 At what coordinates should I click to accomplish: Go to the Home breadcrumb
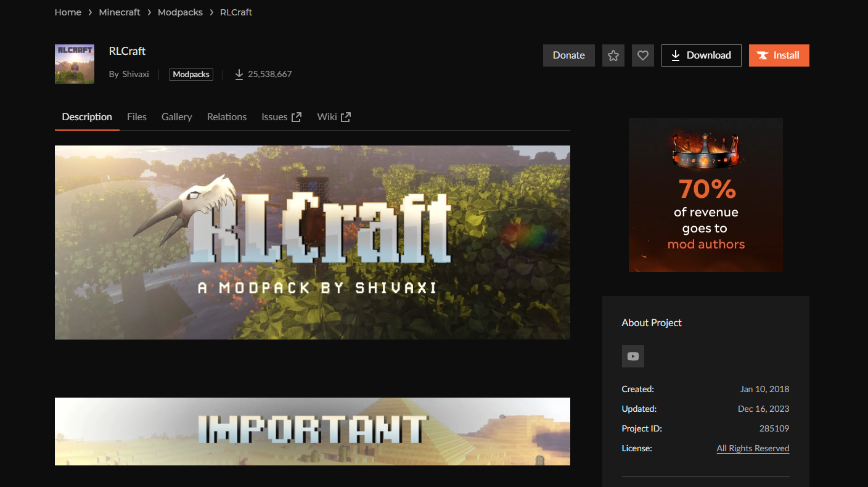68,12
